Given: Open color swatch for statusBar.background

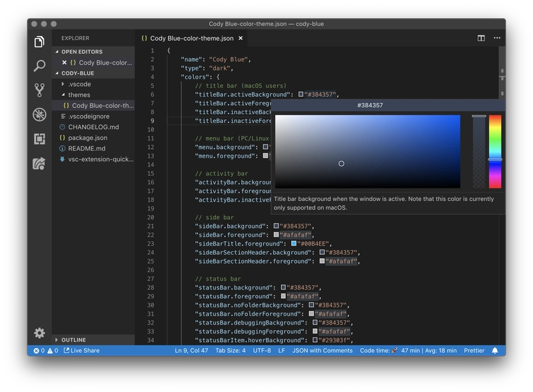Looking at the screenshot, I should [283, 288].
